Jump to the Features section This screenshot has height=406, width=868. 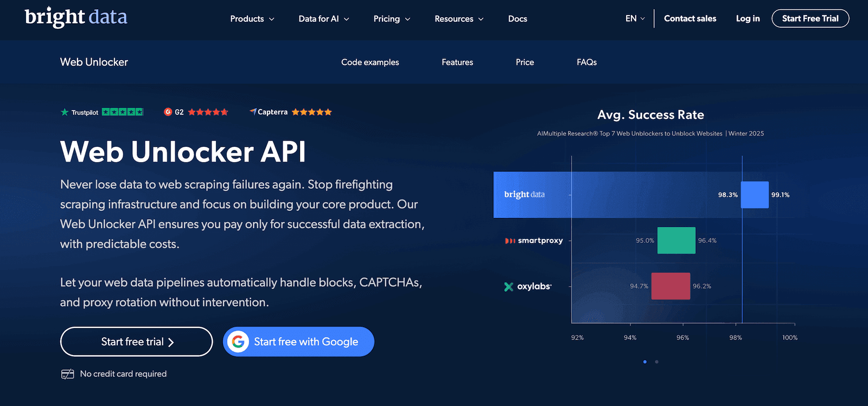pyautogui.click(x=457, y=62)
